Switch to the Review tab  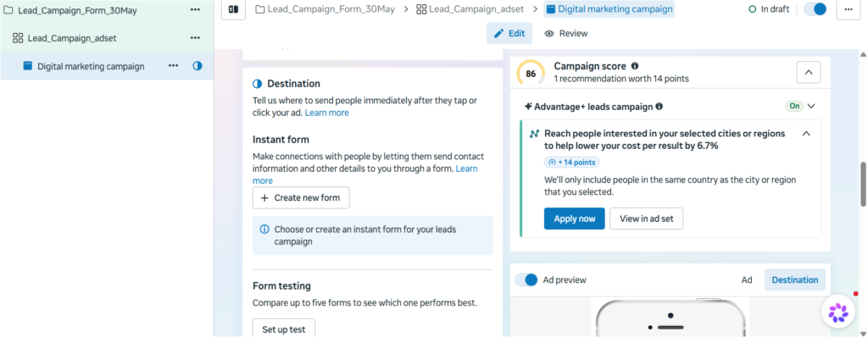pyautogui.click(x=565, y=33)
